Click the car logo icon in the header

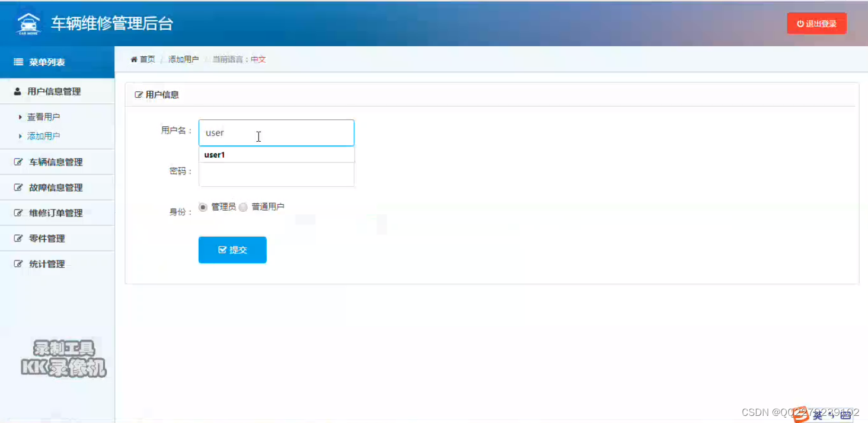[28, 23]
